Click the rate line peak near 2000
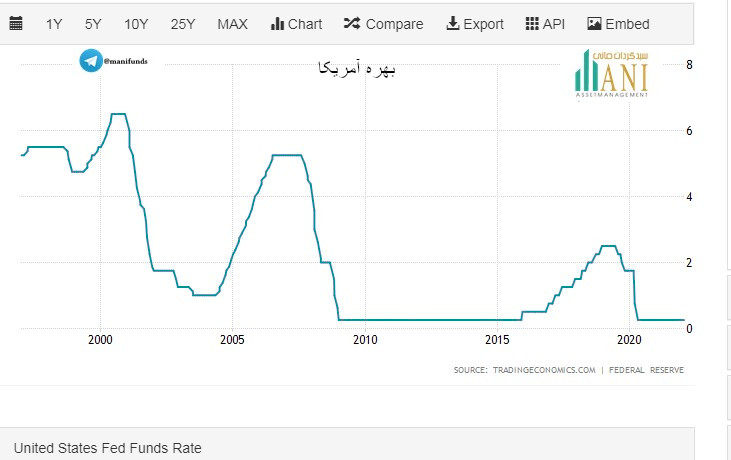 coord(117,114)
